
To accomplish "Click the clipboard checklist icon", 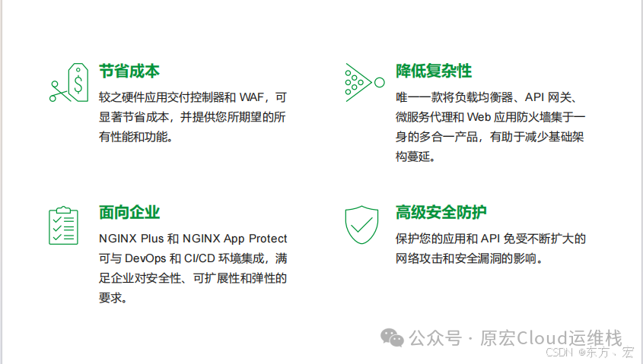I will (x=63, y=226).
